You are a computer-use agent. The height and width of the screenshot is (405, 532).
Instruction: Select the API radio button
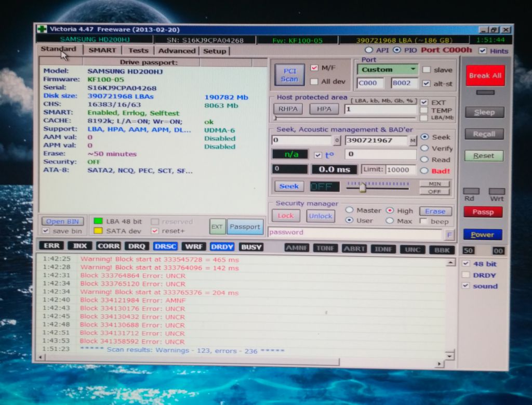(369, 50)
